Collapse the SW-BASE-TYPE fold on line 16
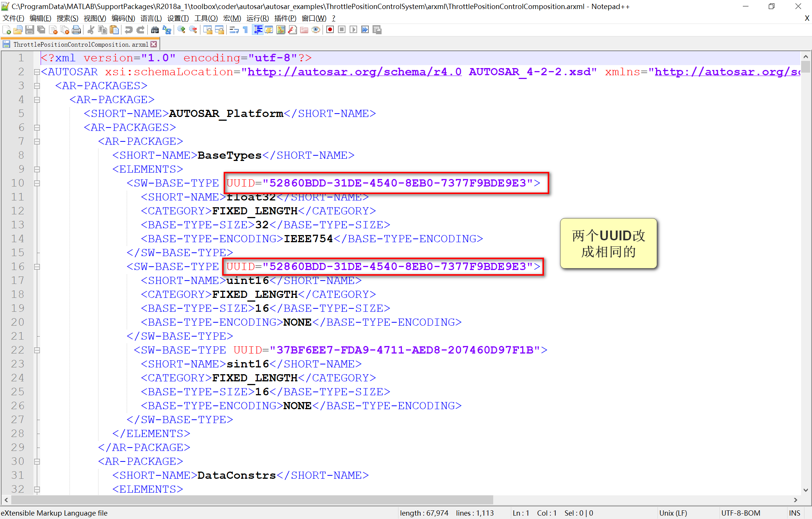The image size is (812, 519). tap(37, 267)
